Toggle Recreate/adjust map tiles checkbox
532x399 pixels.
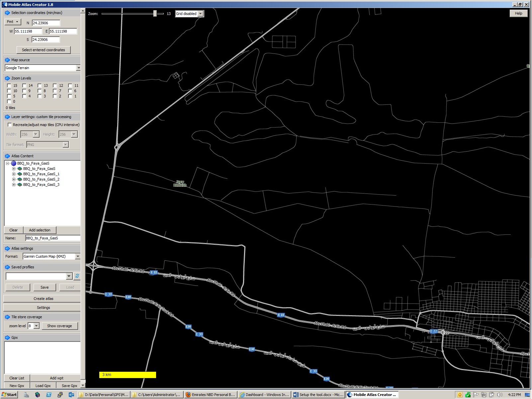click(10, 125)
